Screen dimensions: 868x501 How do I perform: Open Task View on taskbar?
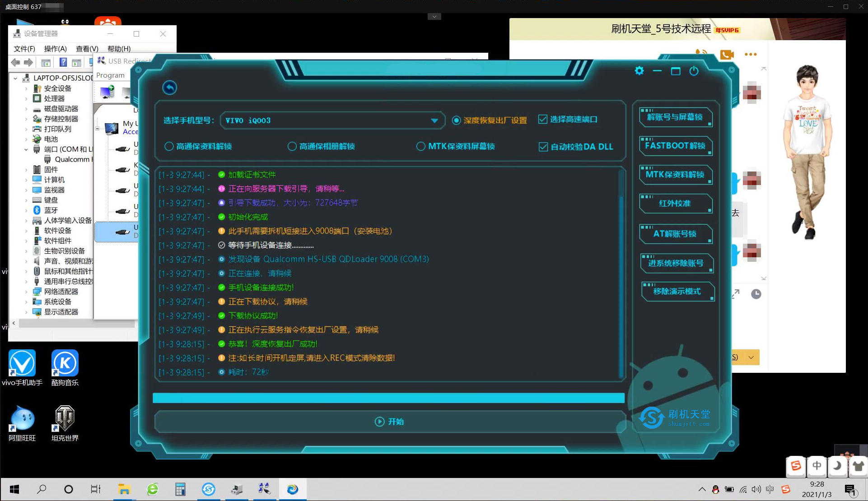[96, 489]
